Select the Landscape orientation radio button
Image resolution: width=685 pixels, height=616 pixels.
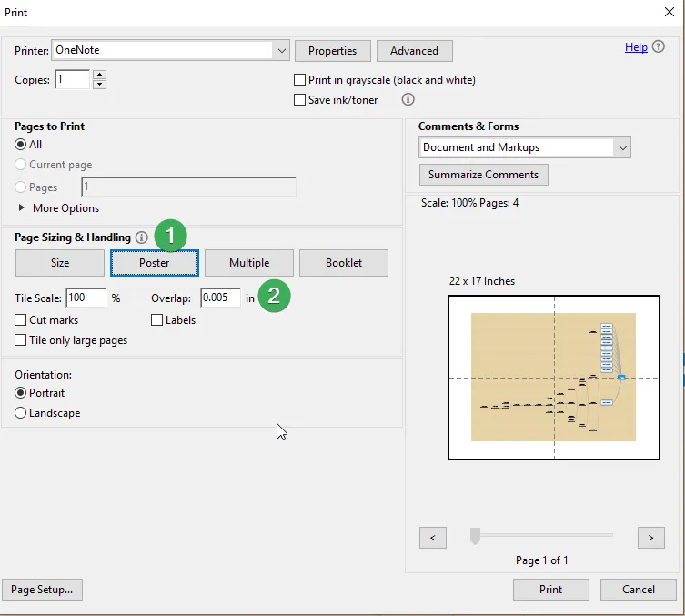[x=21, y=413]
